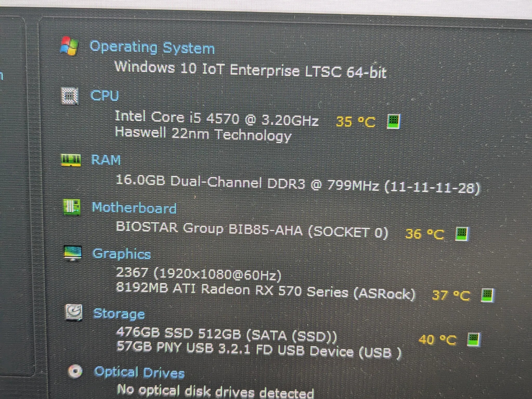
Task: Click the green Motherboard icon
Action: [x=71, y=207]
